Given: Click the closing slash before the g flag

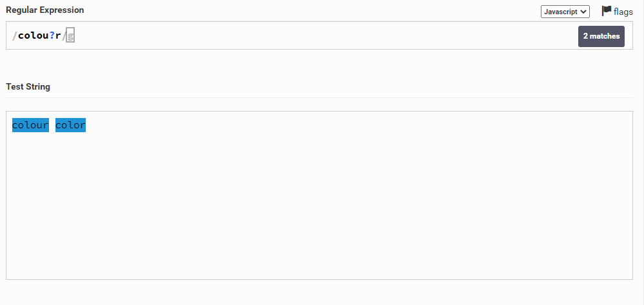Looking at the screenshot, I should [64, 35].
